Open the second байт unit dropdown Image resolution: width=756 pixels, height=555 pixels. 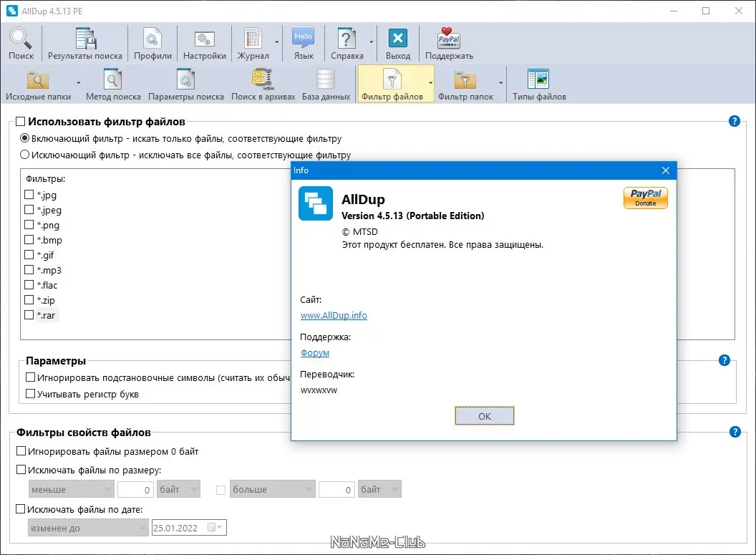point(379,489)
